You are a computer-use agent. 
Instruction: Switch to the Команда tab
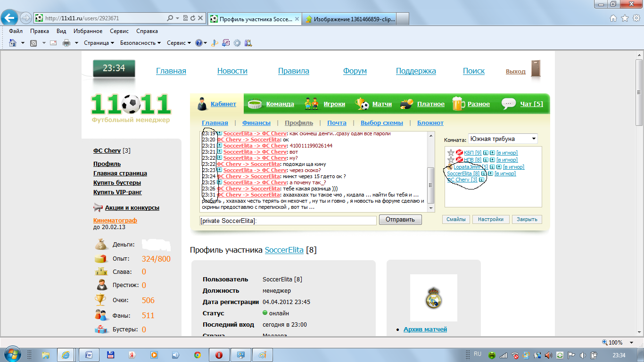280,104
